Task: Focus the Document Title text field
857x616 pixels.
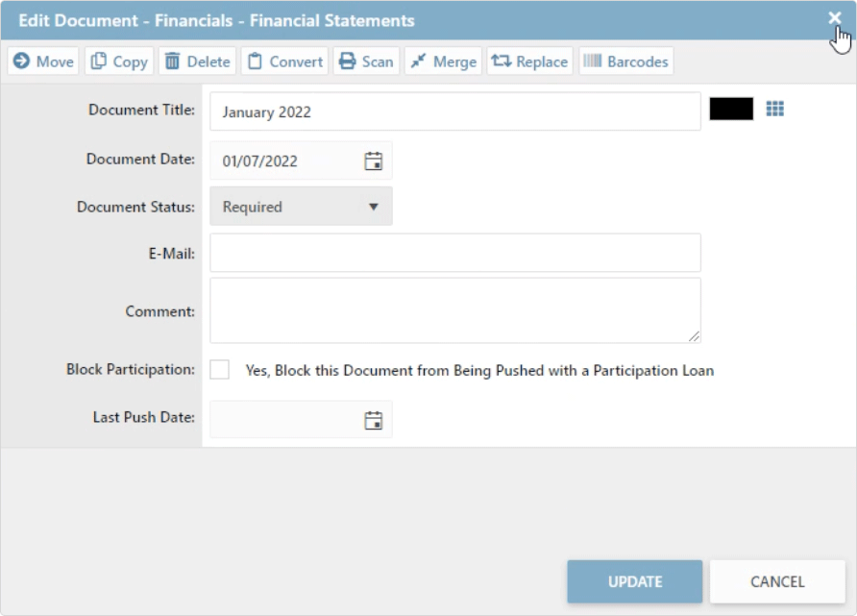Action: 454,111
